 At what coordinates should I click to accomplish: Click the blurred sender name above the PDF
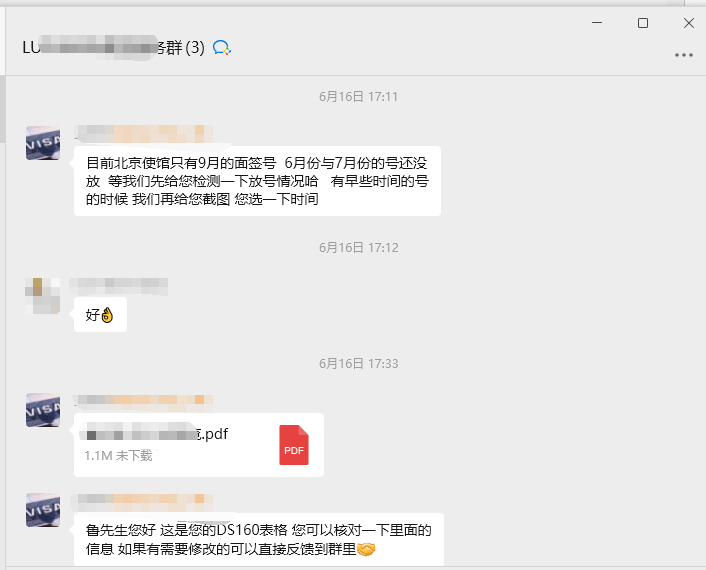(x=143, y=400)
